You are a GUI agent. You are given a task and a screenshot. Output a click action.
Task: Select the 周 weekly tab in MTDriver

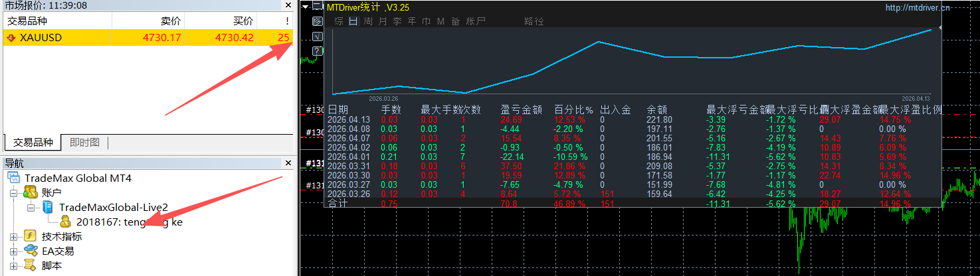[368, 21]
